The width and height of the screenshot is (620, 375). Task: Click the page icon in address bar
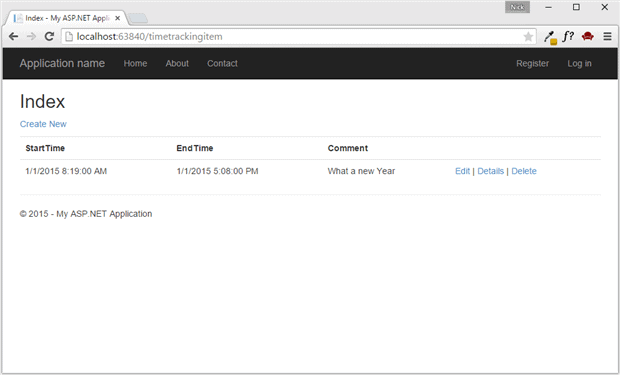pos(69,36)
